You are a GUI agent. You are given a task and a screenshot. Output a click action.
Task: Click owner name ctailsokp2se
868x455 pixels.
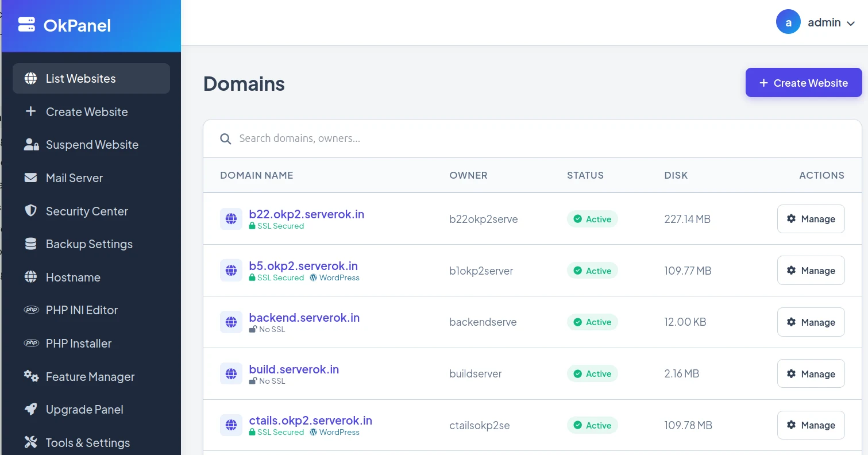(479, 425)
